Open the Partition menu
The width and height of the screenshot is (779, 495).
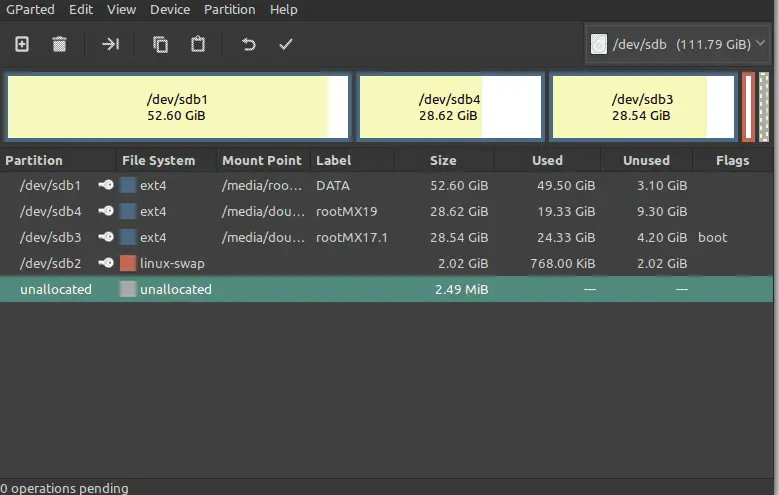[x=230, y=9]
